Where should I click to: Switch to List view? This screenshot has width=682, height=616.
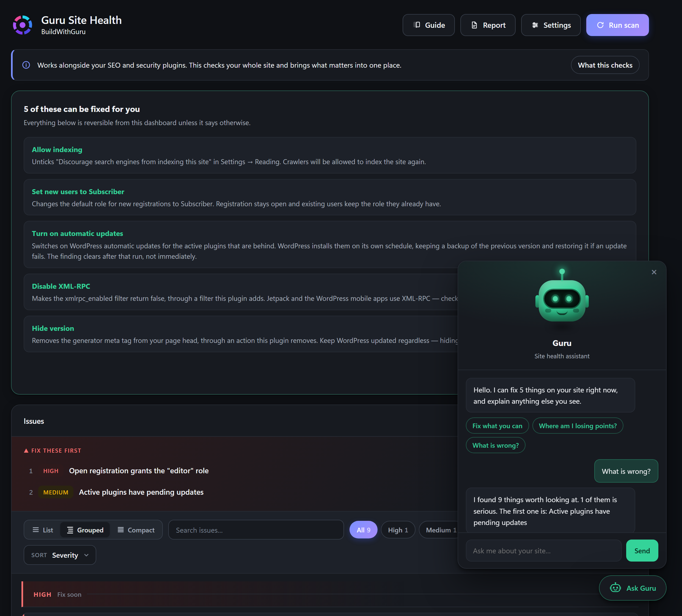point(43,530)
